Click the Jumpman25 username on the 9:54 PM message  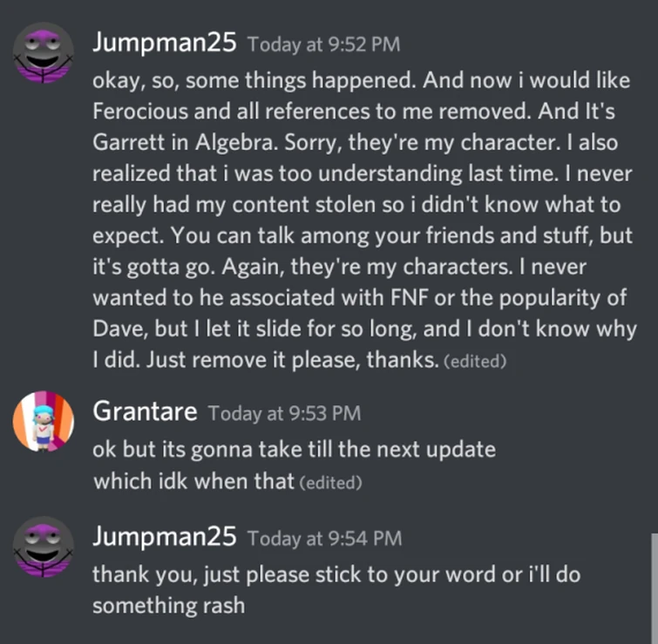165,538
